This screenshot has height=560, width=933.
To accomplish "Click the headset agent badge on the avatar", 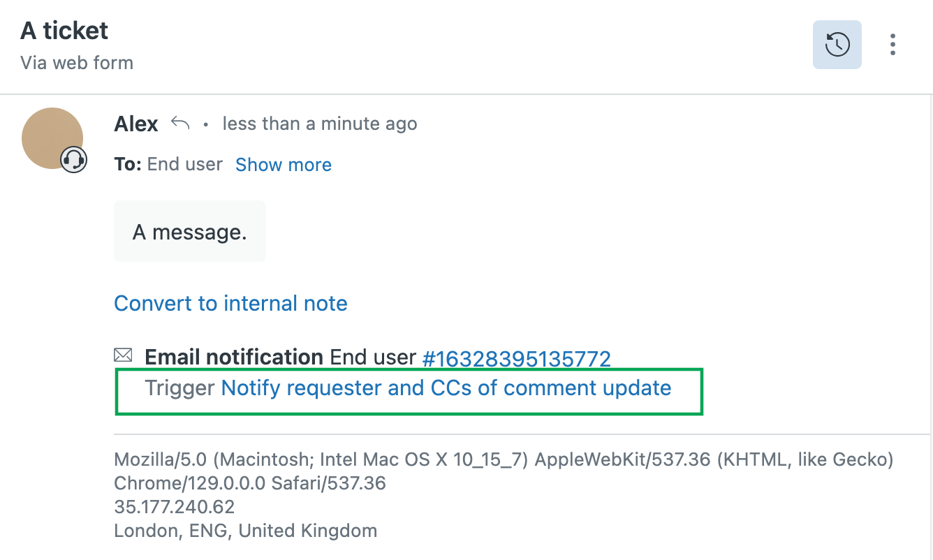I will [73, 159].
